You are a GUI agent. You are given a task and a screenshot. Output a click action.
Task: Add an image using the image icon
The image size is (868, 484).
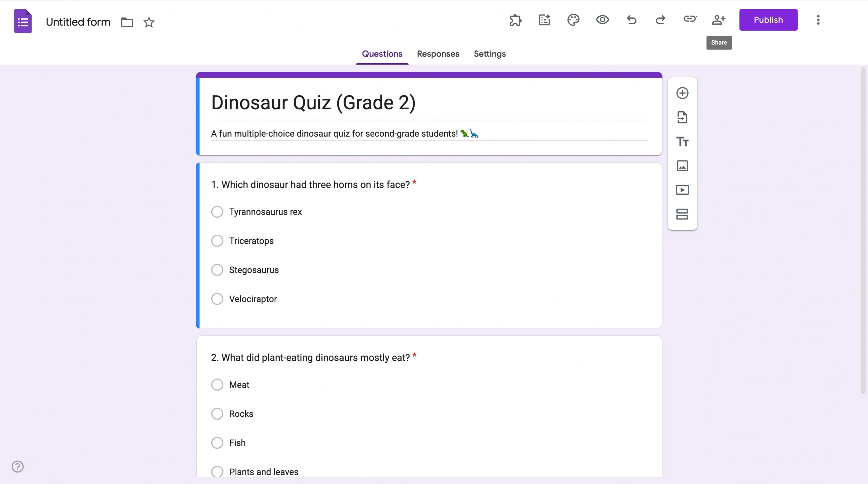683,166
